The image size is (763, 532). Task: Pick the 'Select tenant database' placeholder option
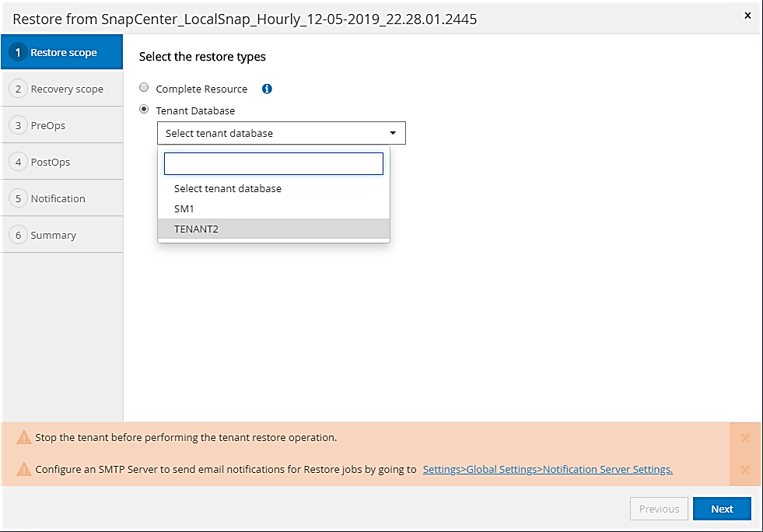pyautogui.click(x=274, y=188)
